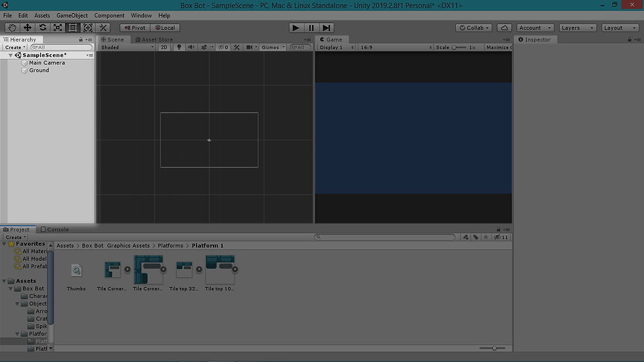Select the Rect Transform tool
644x362 pixels.
(73, 28)
